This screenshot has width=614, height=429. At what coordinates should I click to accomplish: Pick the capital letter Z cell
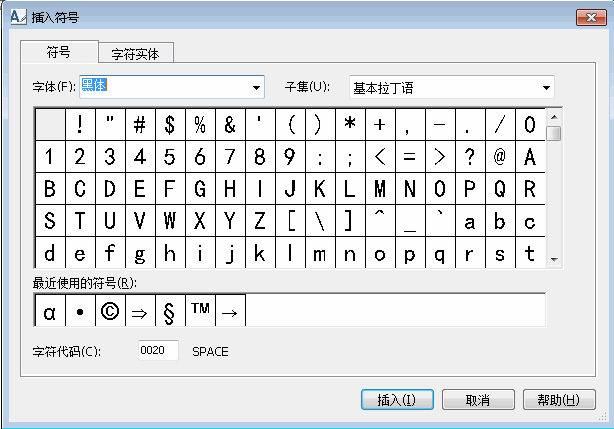[260, 220]
